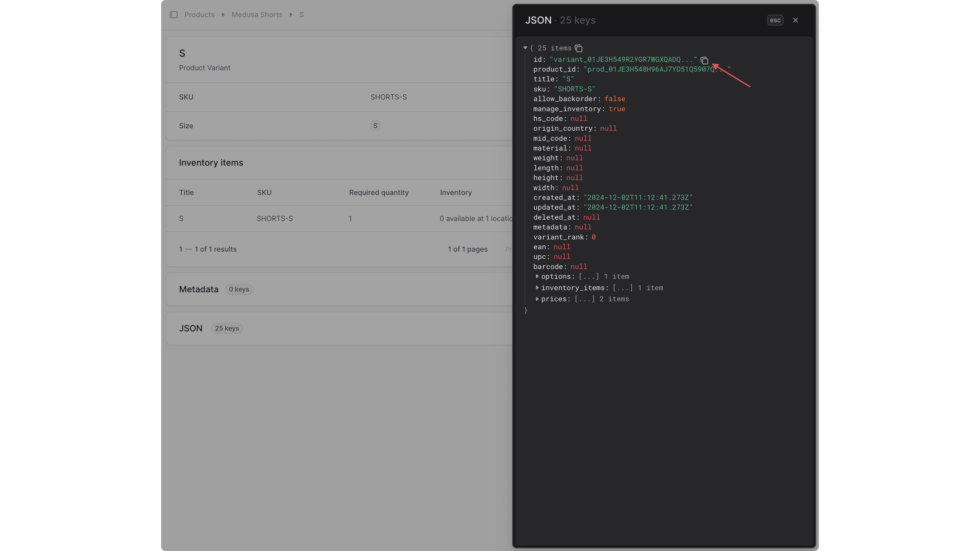Click the 25 keys badge beside JSON
This screenshot has width=980, height=551.
tap(227, 328)
